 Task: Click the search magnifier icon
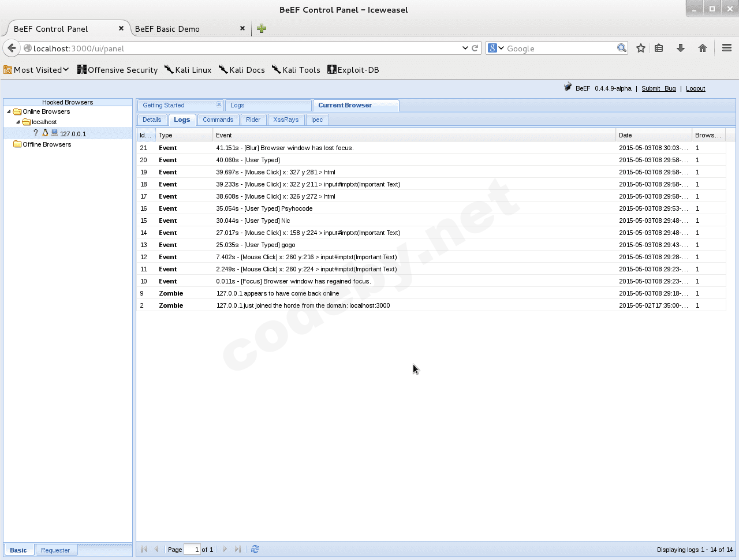[622, 48]
